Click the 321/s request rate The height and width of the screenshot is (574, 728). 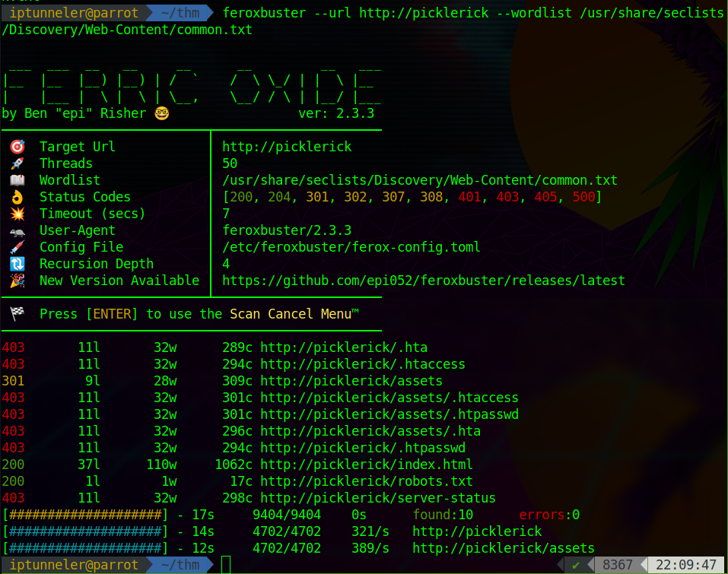click(x=370, y=531)
